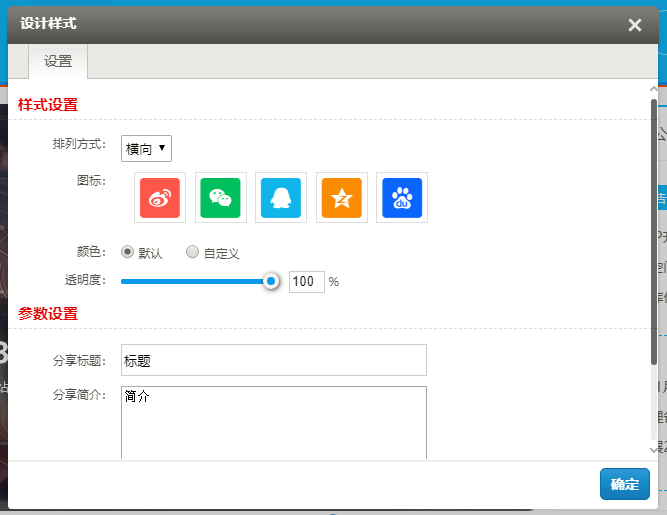
Task: Select the Qzone star share icon
Action: (342, 198)
